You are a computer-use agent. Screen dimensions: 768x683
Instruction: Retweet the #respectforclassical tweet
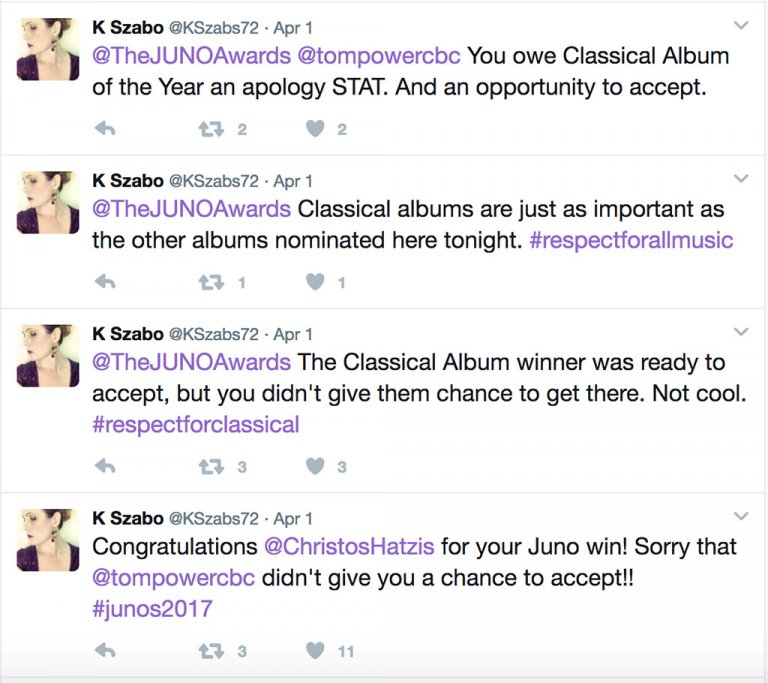[211, 466]
